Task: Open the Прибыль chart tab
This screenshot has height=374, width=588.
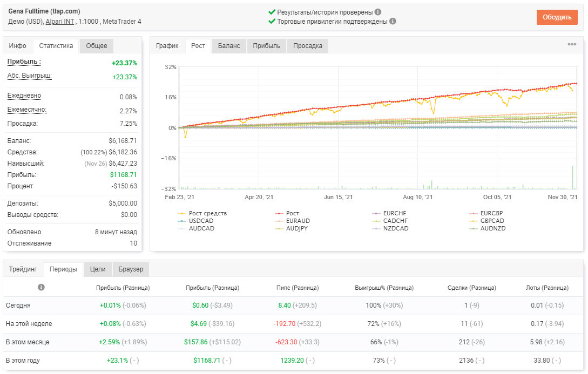Action: click(x=266, y=46)
